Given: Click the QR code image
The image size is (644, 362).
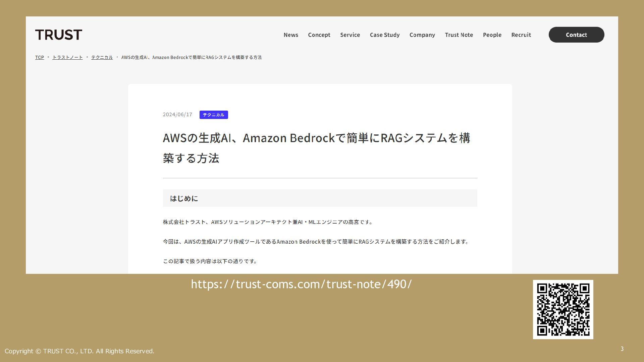Looking at the screenshot, I should 563,309.
